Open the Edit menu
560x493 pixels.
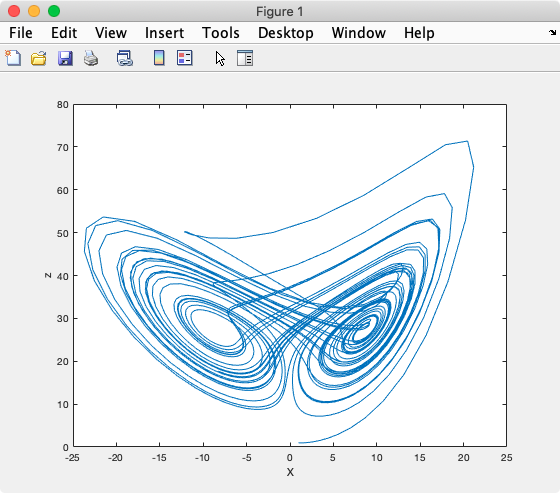pos(64,33)
